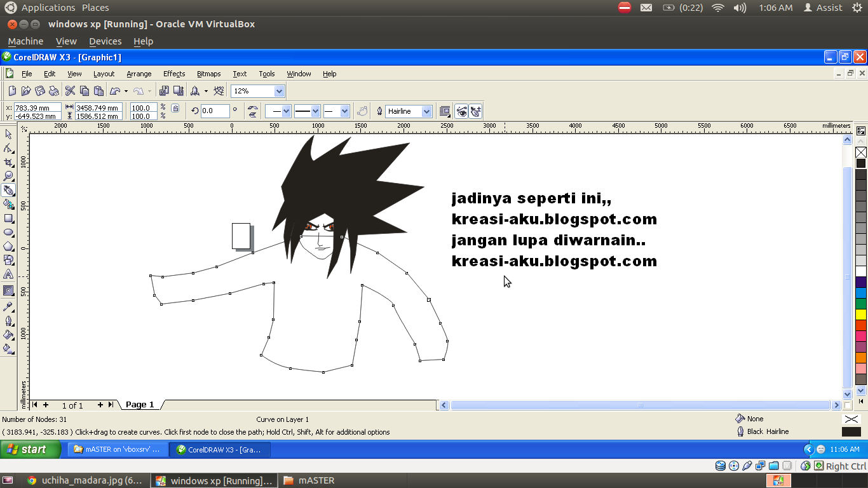The width and height of the screenshot is (868, 488).
Task: Click the New document icon
Action: pos(12,91)
